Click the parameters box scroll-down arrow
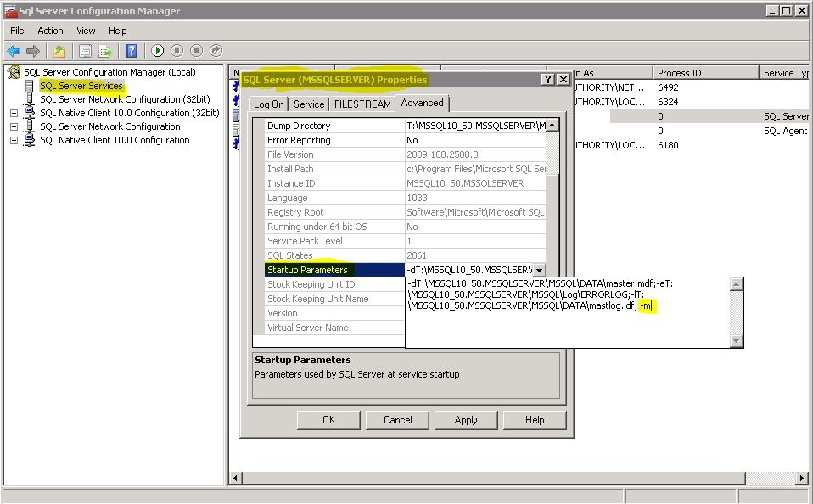 (737, 341)
